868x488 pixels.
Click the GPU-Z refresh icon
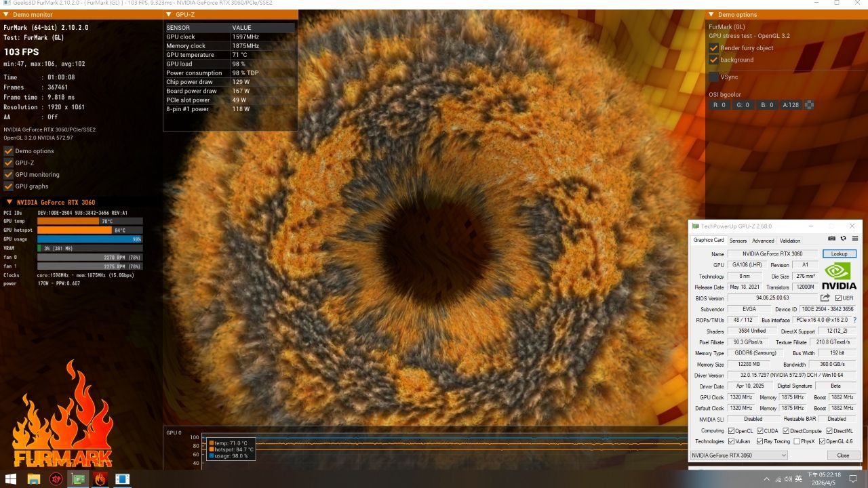(843, 239)
